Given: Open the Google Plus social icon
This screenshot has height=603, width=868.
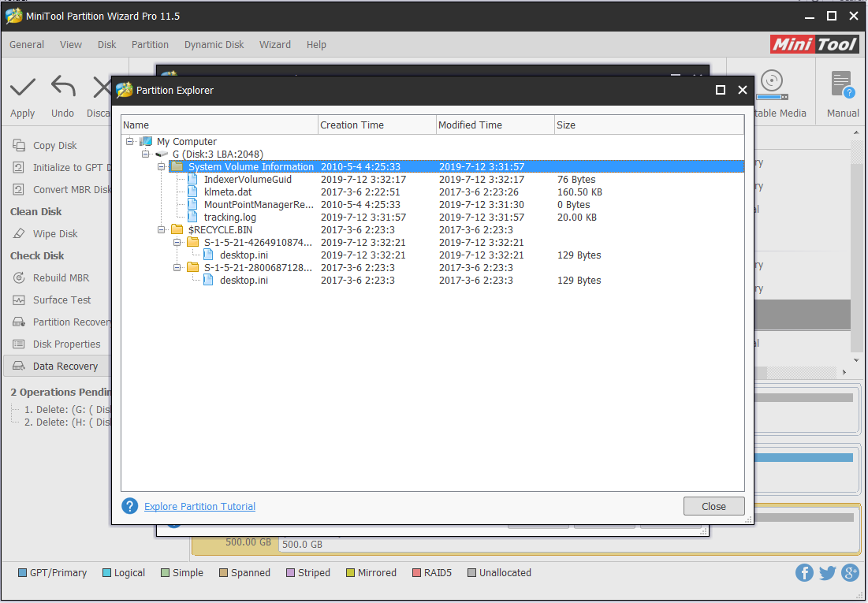Looking at the screenshot, I should tap(850, 572).
